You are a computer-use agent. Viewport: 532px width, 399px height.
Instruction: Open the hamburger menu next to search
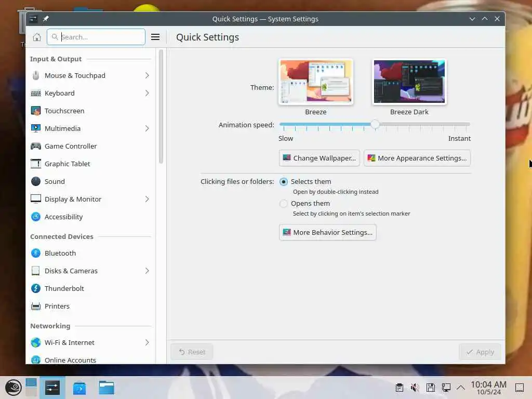tap(155, 37)
